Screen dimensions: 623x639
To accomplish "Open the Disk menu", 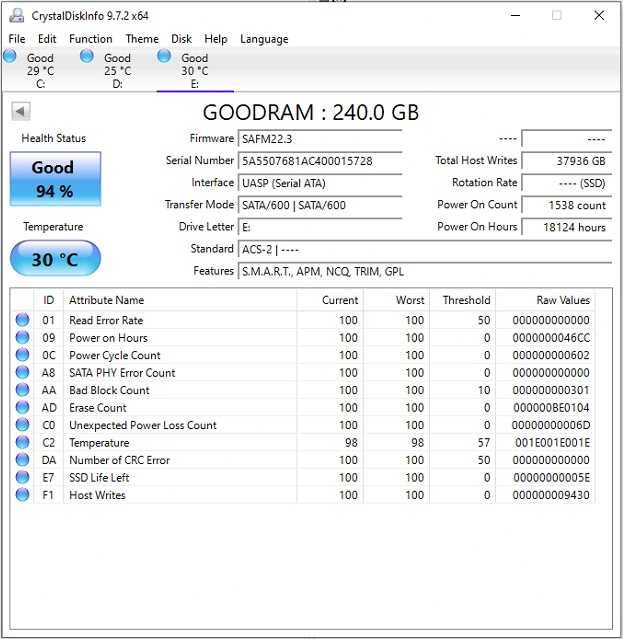I will 181,39.
